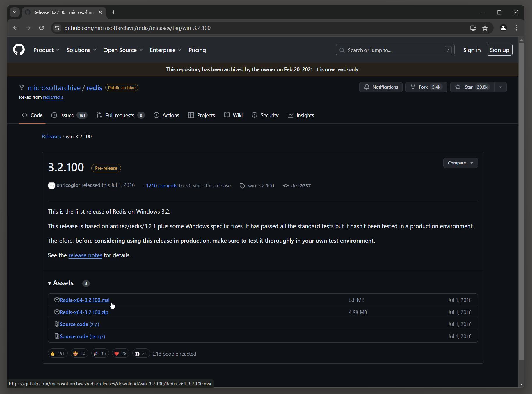The image size is (532, 394).
Task: Switch to the Issues tab
Action: tap(69, 115)
